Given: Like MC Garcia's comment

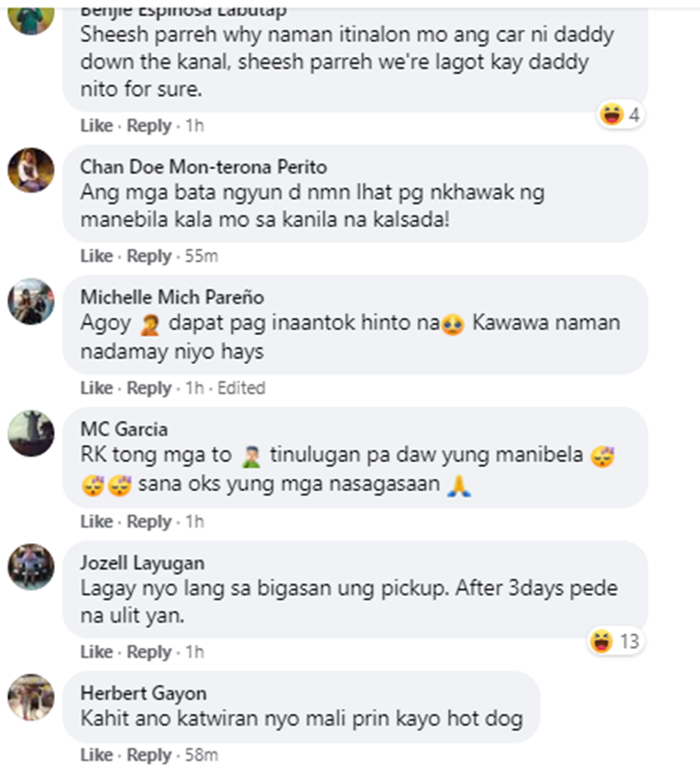Looking at the screenshot, I should point(96,522).
